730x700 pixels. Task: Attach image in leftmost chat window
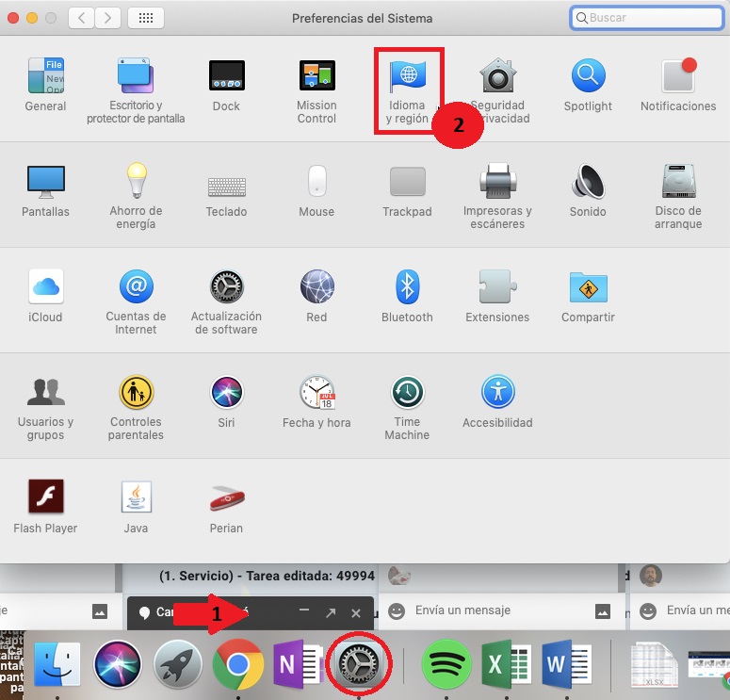100,611
